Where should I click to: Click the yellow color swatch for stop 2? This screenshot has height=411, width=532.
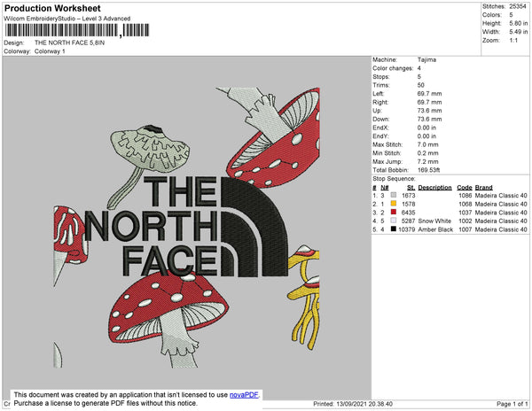point(394,204)
